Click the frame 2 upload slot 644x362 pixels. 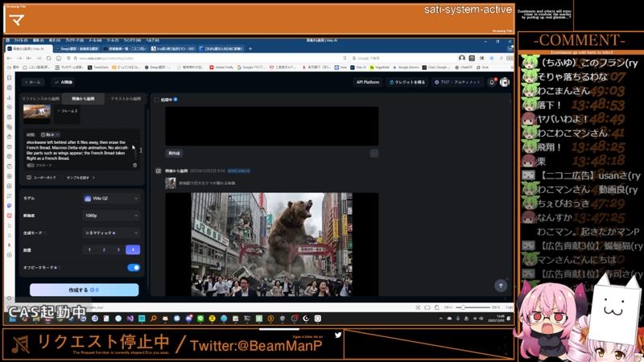coord(67,113)
